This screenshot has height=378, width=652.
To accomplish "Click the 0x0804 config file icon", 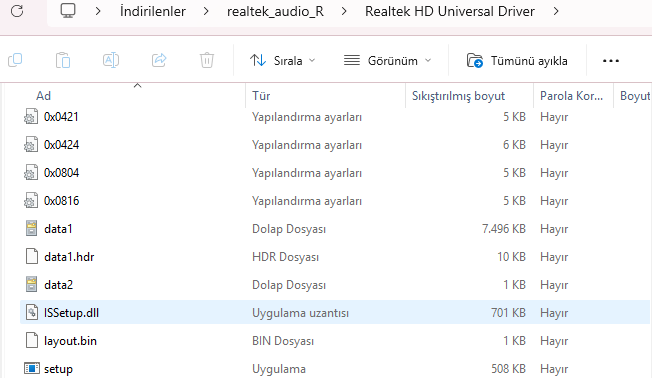I will (31, 173).
